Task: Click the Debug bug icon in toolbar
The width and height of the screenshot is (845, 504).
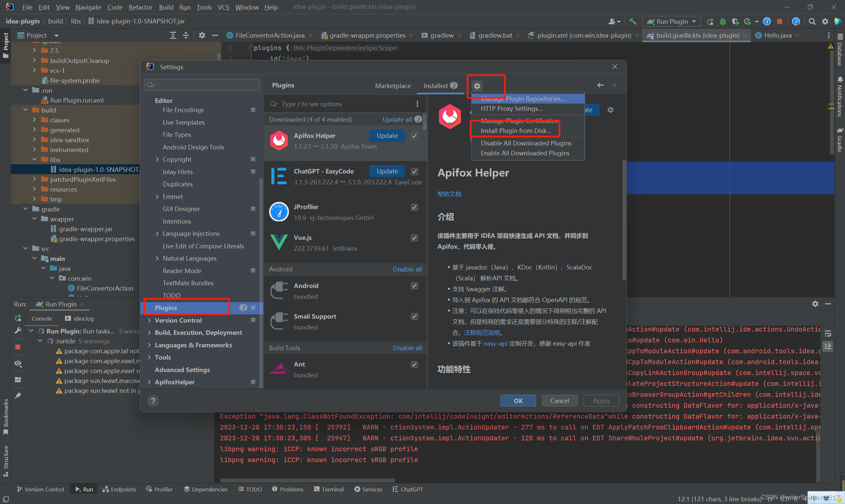Action: 722,21
